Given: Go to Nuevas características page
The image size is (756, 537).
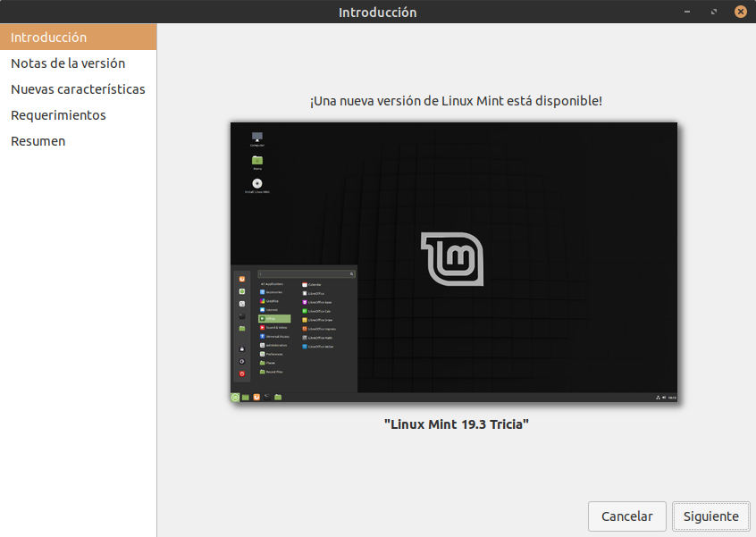Looking at the screenshot, I should point(78,89).
